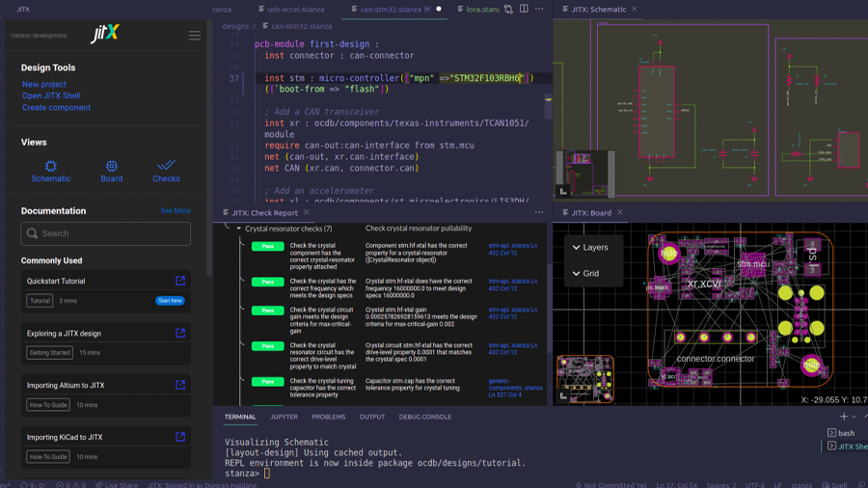The image size is (868, 488).
Task: Click the Getting Started tag
Action: (x=50, y=352)
